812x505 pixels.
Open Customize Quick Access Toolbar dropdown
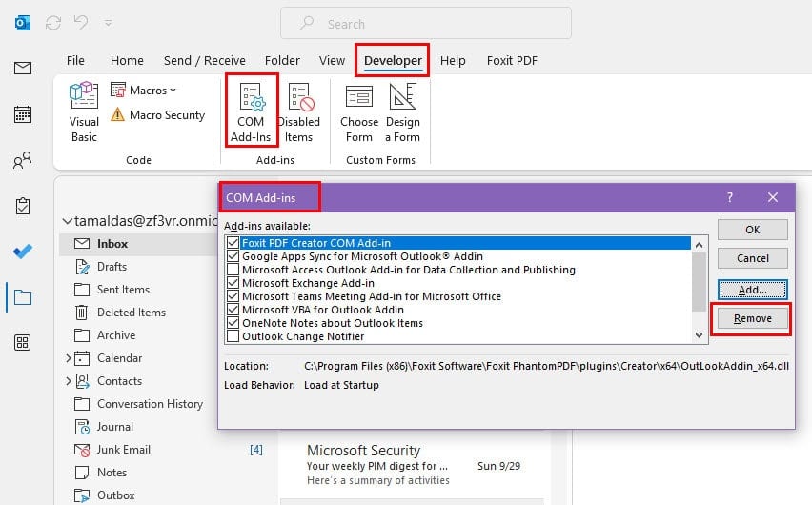(109, 23)
